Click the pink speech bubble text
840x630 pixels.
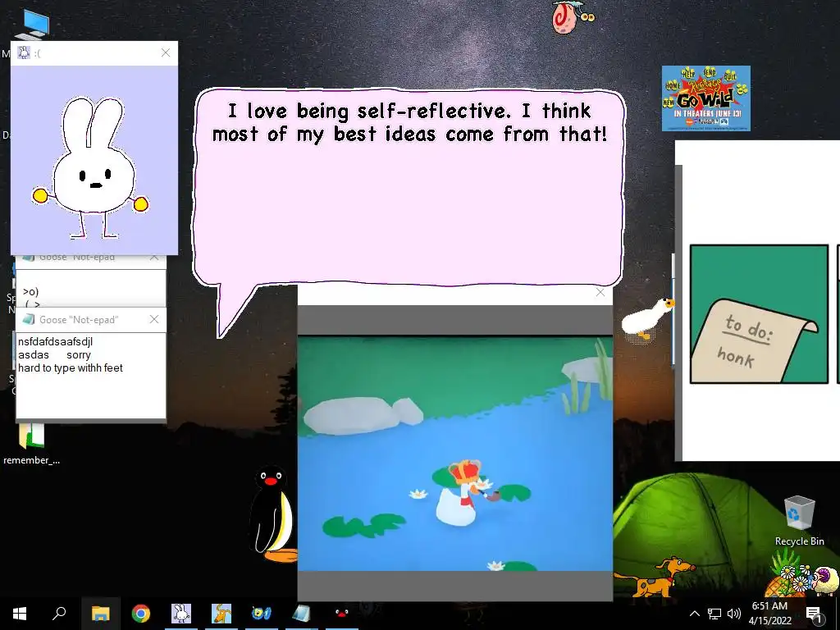pyautogui.click(x=410, y=122)
